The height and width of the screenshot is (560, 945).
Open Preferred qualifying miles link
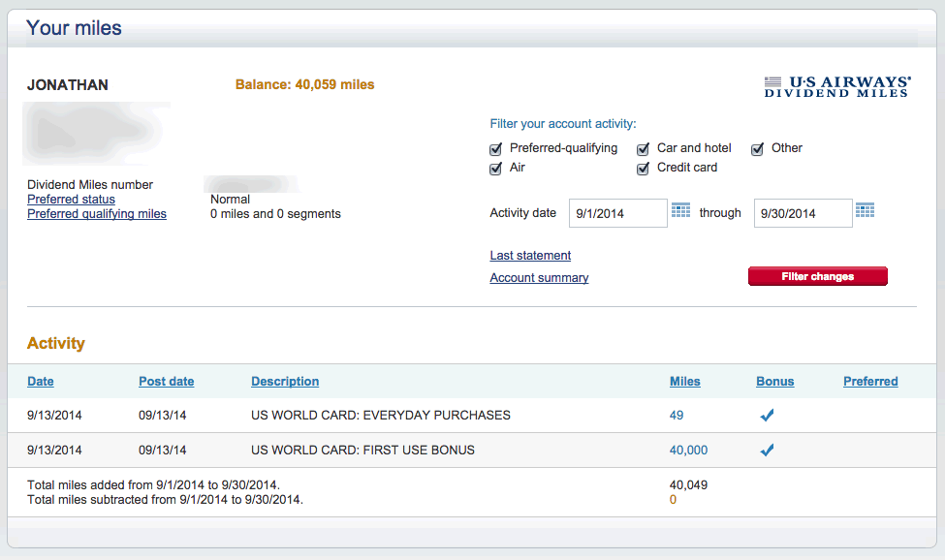coord(97,214)
